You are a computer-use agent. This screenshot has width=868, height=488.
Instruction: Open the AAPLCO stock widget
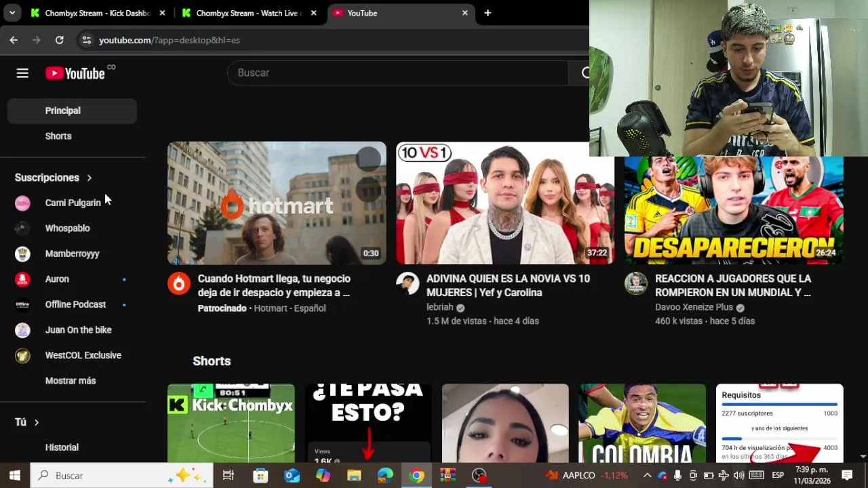587,475
